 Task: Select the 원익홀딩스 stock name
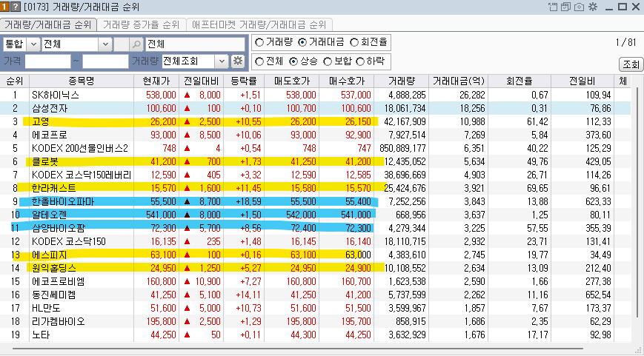point(54,268)
